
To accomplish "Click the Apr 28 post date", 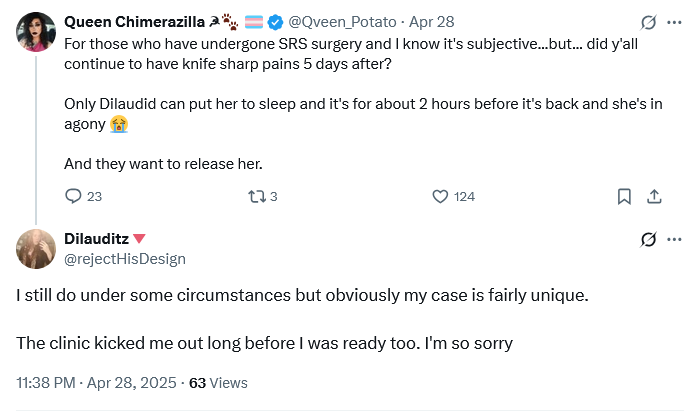I will pyautogui.click(x=432, y=22).
